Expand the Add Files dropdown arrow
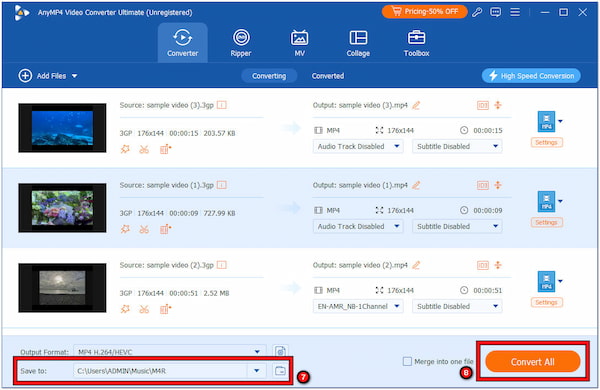 [74, 76]
